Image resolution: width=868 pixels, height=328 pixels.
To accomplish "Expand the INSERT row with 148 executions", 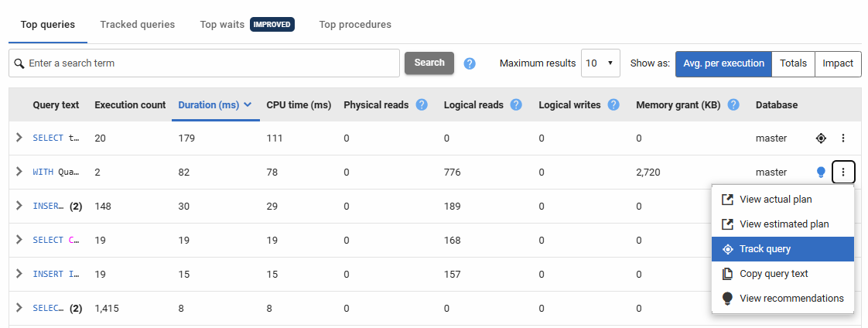I will 19,207.
